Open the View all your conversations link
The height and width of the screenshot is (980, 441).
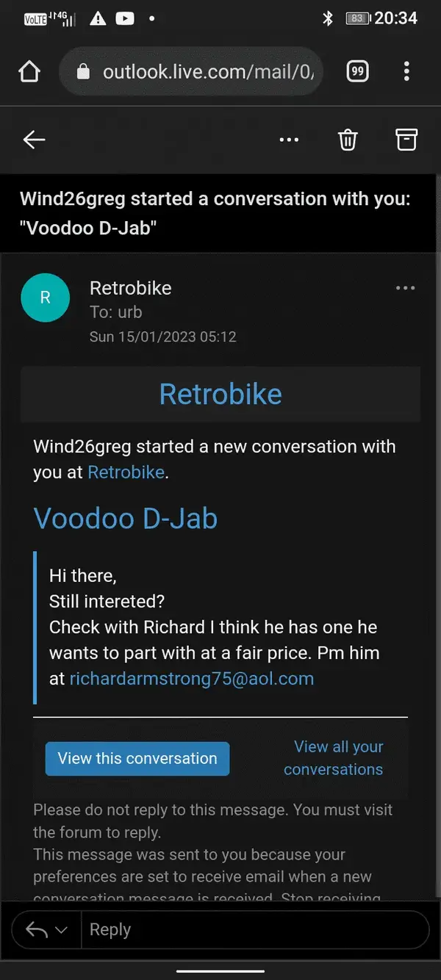334,758
